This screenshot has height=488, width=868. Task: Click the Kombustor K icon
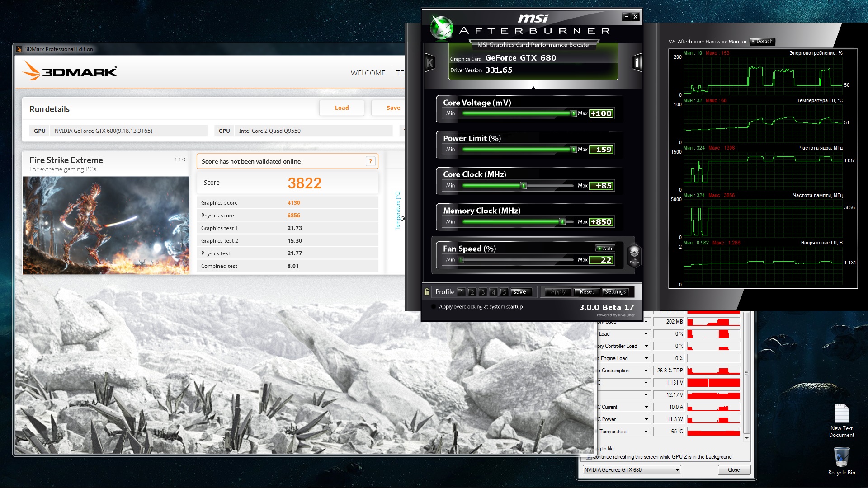[429, 63]
